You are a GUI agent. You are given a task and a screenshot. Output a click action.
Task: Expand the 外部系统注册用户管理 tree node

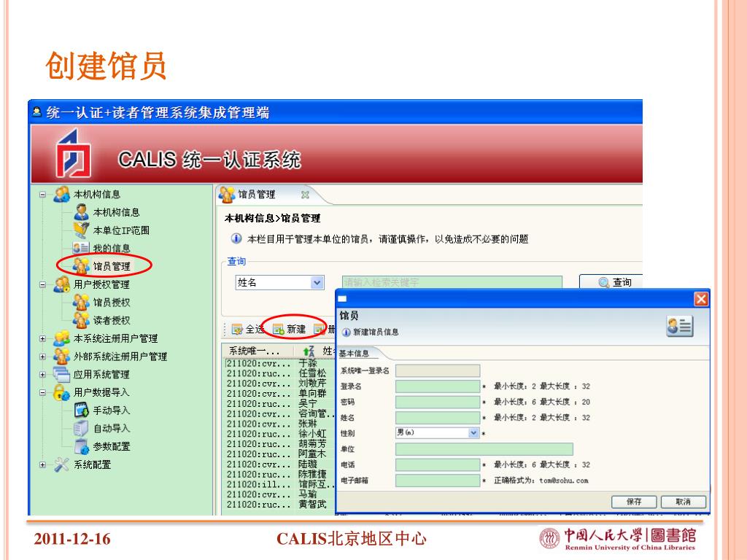(42, 356)
